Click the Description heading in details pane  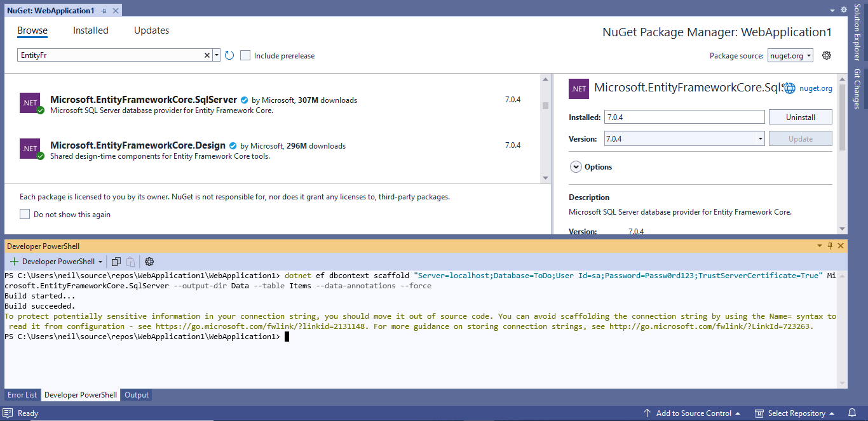click(x=589, y=197)
